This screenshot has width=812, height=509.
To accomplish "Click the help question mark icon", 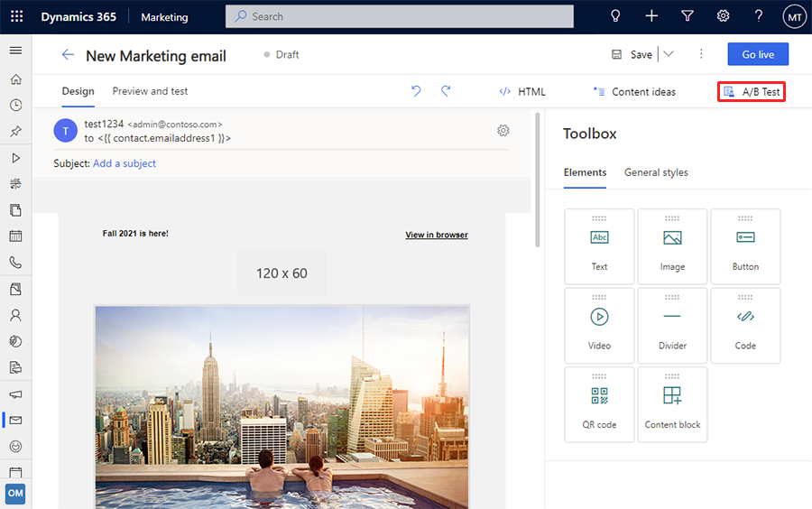I will (x=759, y=16).
